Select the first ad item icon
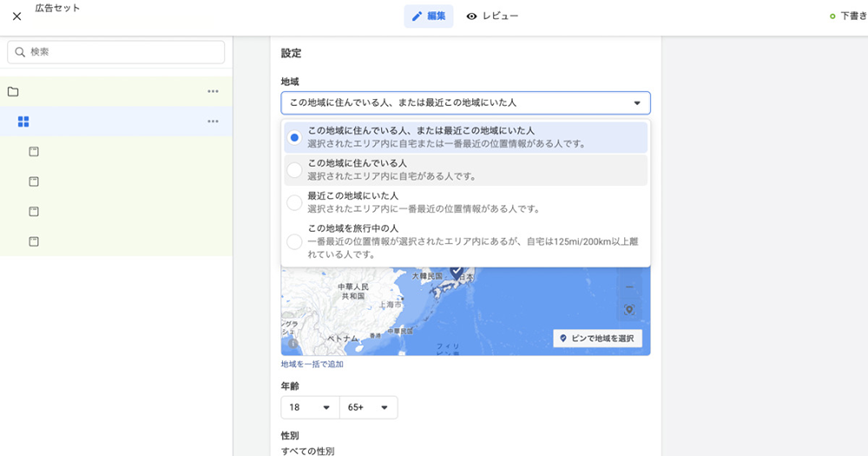The width and height of the screenshot is (868, 456). (34, 151)
